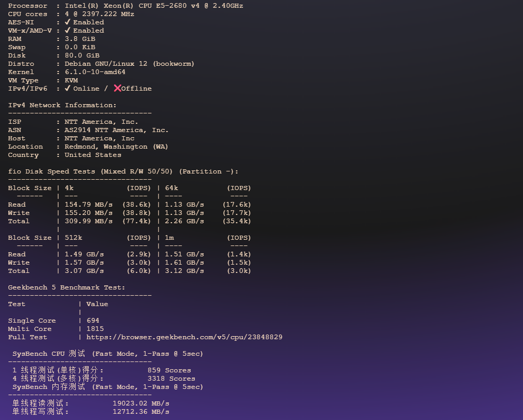This screenshot has width=523, height=420.
Task: Click the 64k total speed 2.26 GB/s
Action: click(x=184, y=221)
